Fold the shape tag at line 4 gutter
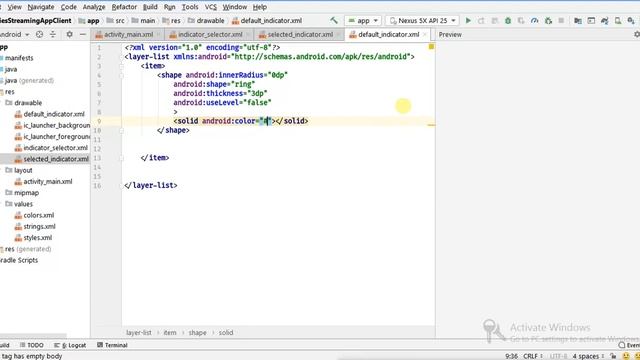 coord(121,75)
